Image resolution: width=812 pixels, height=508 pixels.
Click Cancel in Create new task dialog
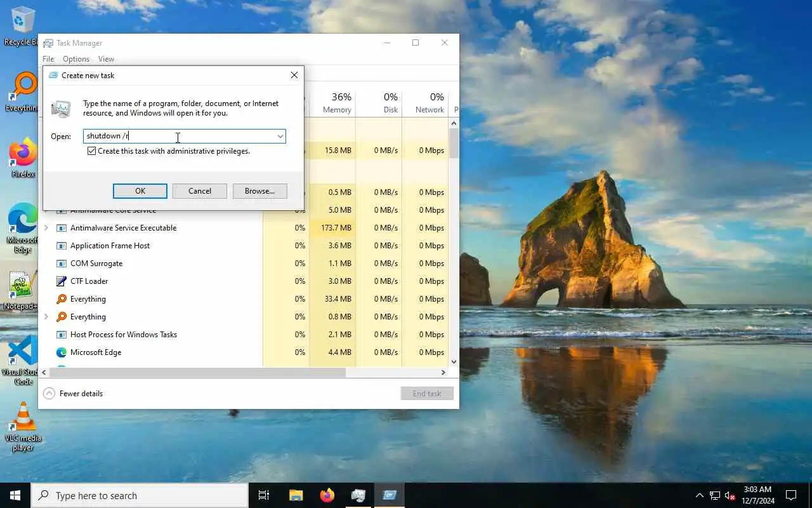[200, 191]
